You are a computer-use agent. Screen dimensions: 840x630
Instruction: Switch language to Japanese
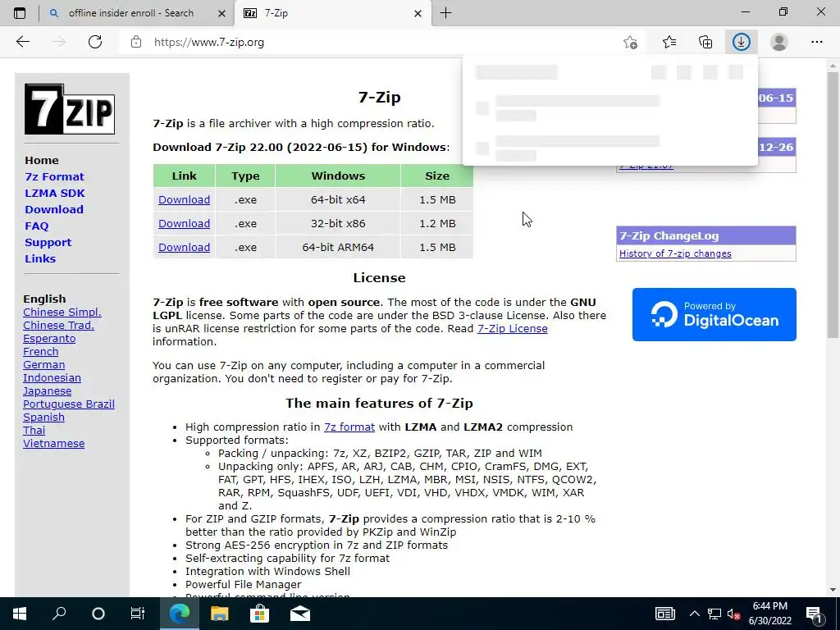point(47,391)
